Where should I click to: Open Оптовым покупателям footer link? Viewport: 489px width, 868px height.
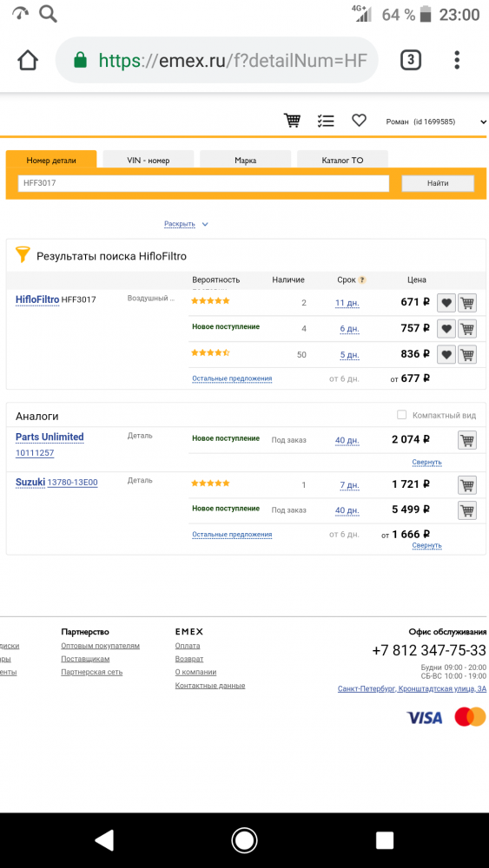(x=100, y=646)
